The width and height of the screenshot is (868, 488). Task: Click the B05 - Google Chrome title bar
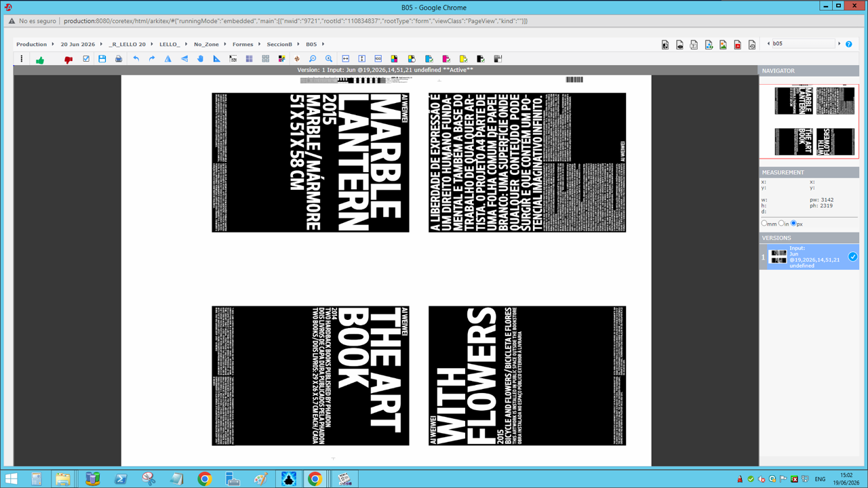(x=434, y=7)
